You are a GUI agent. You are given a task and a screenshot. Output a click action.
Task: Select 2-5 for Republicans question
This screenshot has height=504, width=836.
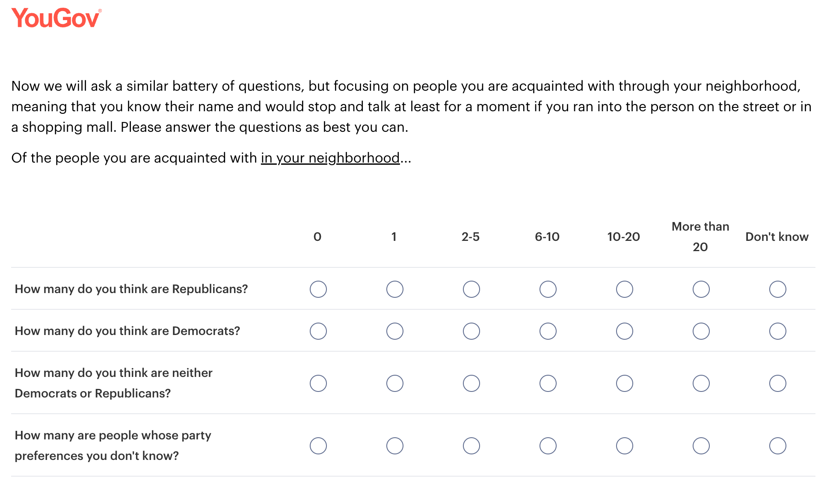pos(471,289)
